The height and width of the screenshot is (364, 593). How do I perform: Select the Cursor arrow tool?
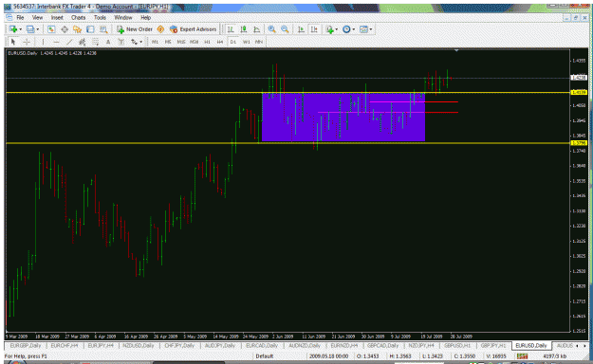coord(13,42)
